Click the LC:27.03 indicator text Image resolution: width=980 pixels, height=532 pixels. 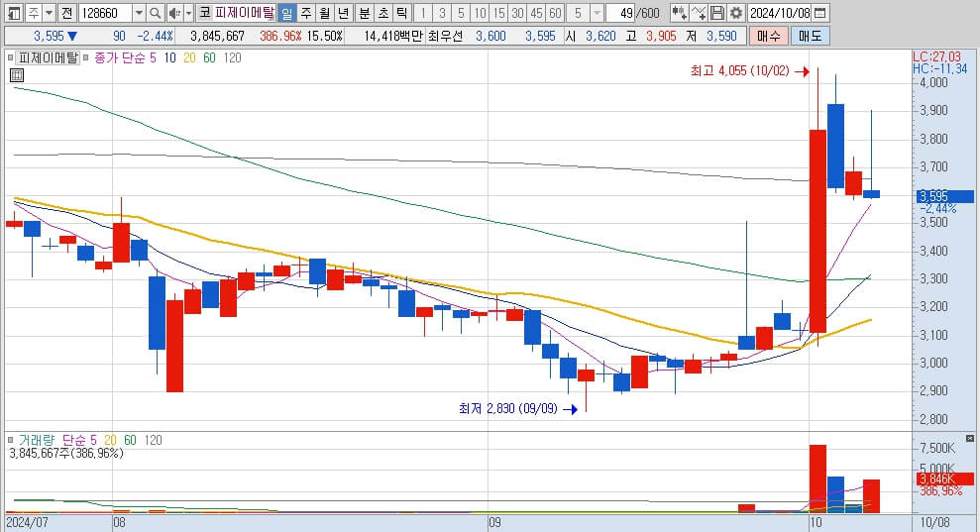pos(936,56)
